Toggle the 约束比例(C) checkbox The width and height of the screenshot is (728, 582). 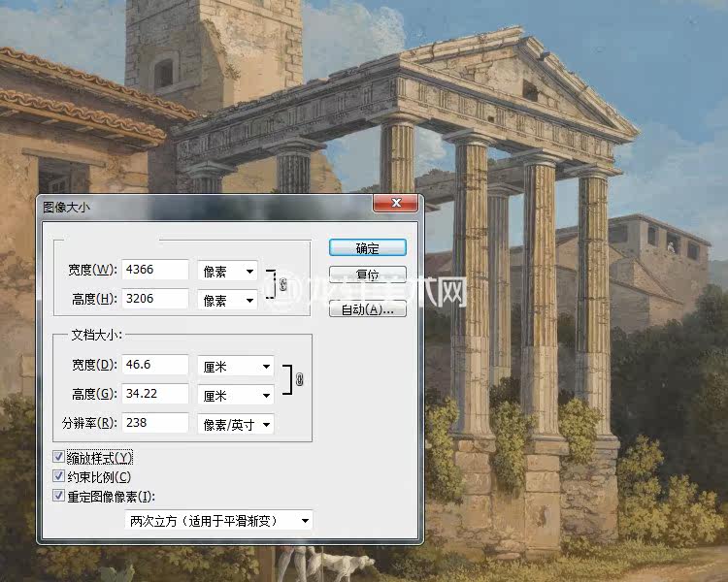tap(58, 476)
